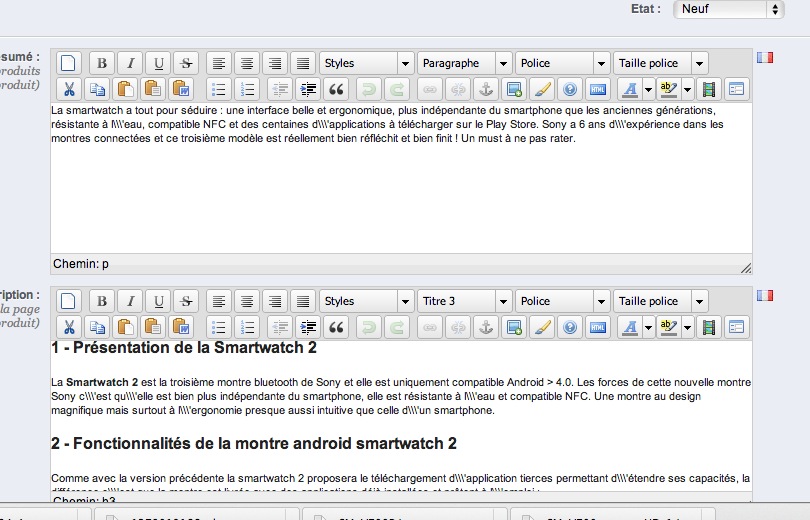Edit HTML source in résumé editor
810x520 pixels.
pos(598,89)
